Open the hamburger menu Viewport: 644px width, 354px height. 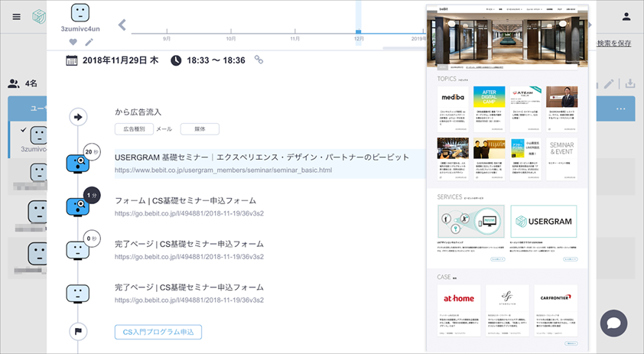(16, 16)
